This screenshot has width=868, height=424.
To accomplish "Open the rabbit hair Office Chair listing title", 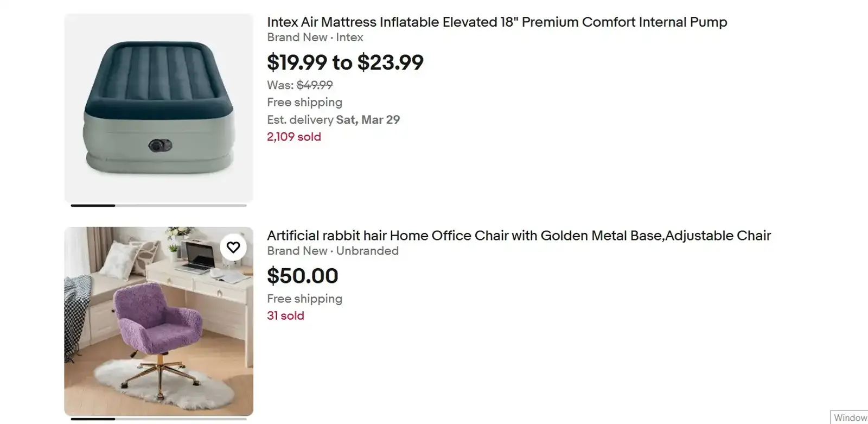I will pos(519,236).
